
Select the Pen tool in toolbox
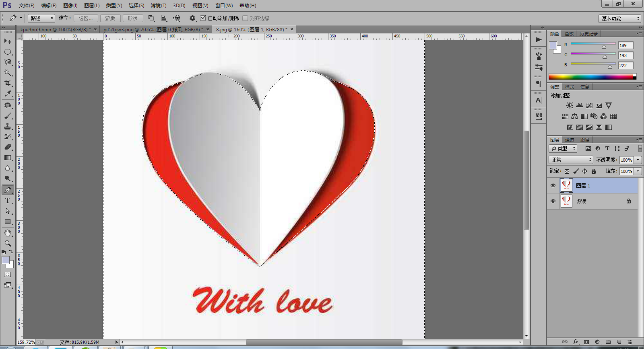pyautogui.click(x=8, y=190)
